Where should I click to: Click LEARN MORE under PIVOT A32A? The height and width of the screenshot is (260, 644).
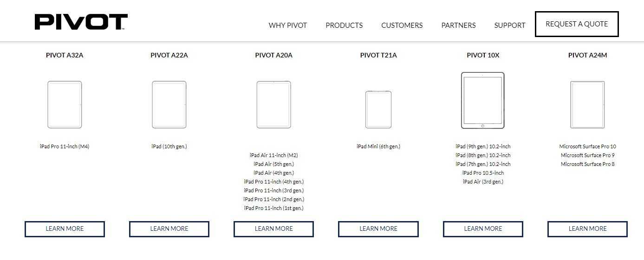65,229
